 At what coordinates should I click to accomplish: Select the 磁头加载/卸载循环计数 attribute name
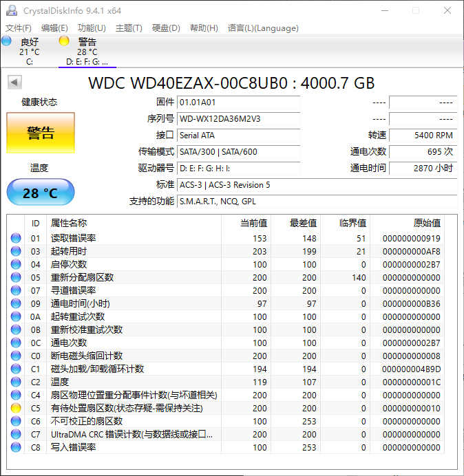coord(97,369)
